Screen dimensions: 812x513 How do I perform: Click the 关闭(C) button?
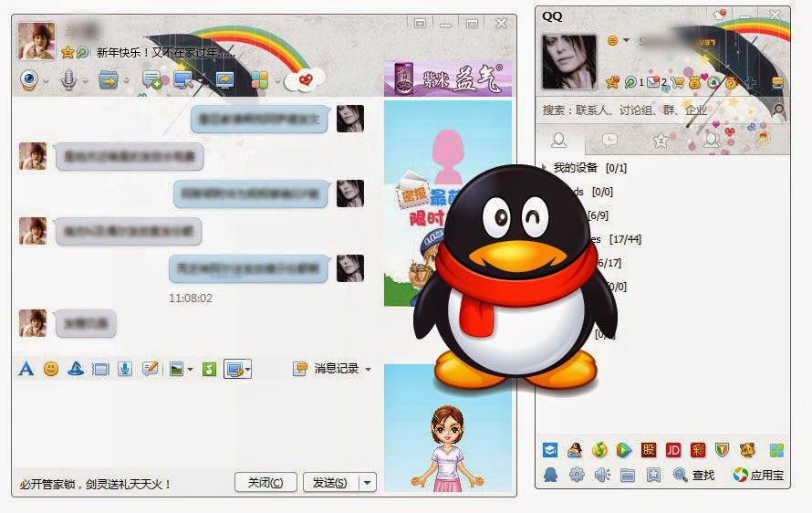[x=265, y=483]
